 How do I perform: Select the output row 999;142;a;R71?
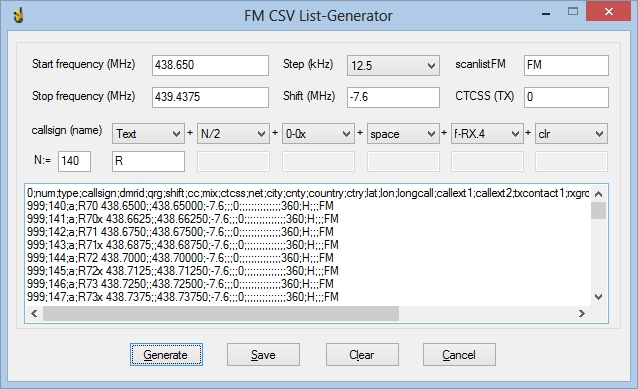tap(180, 232)
